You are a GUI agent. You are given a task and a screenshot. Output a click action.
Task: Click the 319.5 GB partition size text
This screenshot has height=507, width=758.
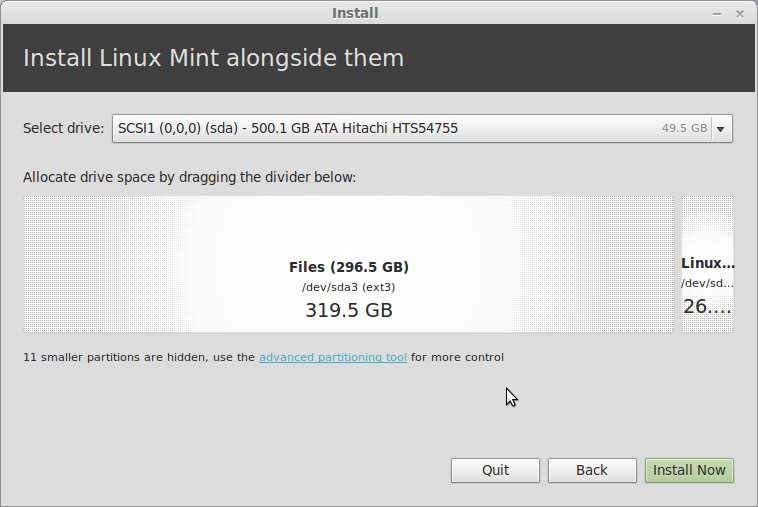[x=348, y=310]
